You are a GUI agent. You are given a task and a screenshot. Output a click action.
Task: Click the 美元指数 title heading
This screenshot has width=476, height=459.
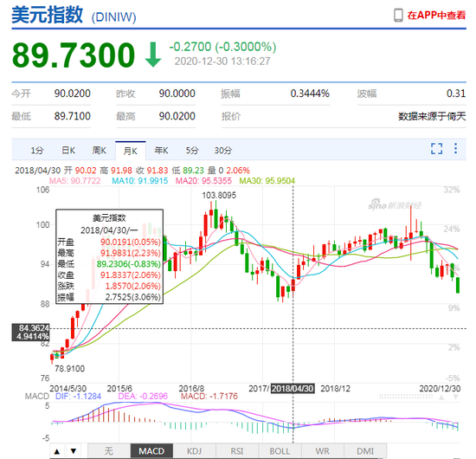pyautogui.click(x=48, y=15)
